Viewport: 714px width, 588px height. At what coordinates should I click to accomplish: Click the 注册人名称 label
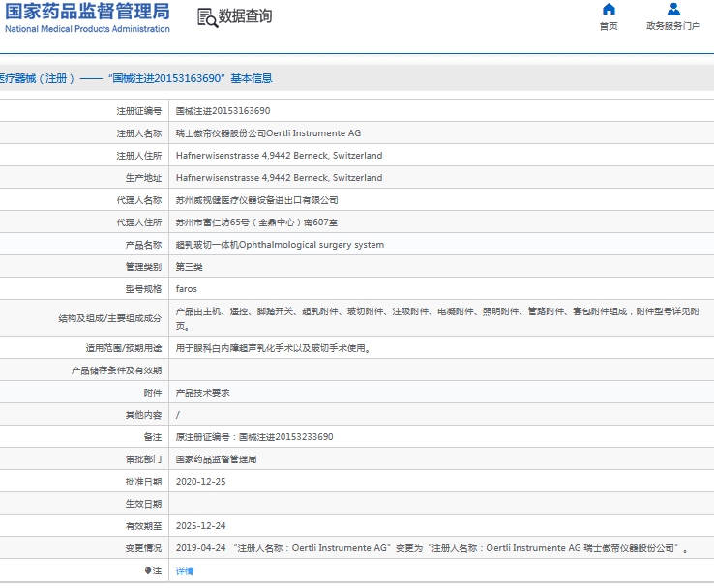tap(139, 133)
